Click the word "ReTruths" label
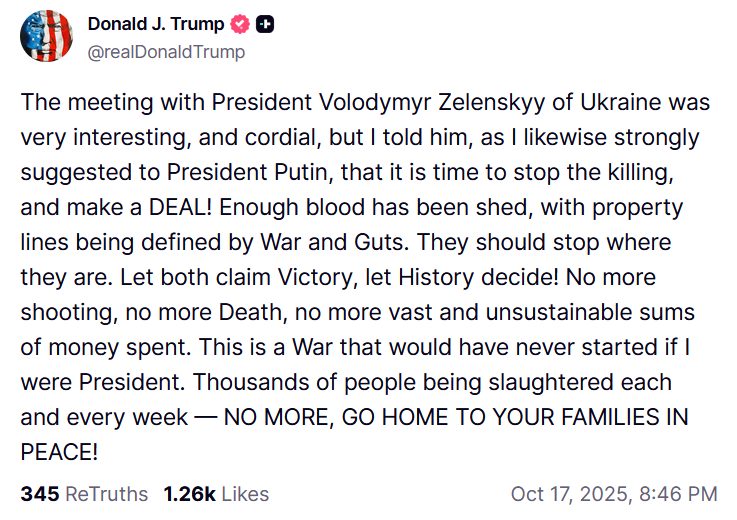737x520 pixels. (x=106, y=494)
